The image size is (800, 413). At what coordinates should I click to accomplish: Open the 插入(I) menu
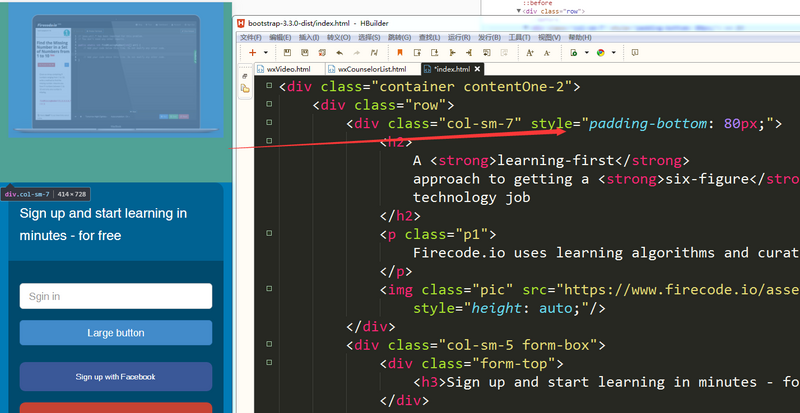point(309,38)
